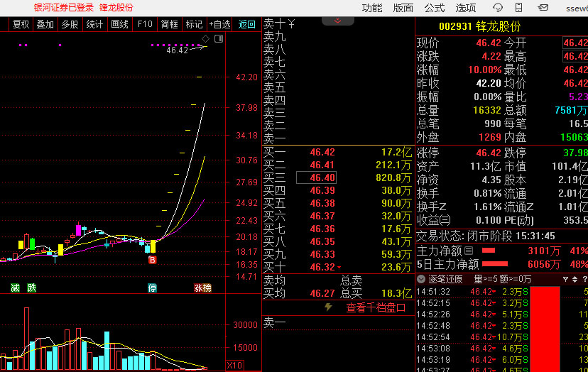Viewport: 588px width, 372px height.
Task: Click the 统计 toolbar button
Action: pyautogui.click(x=94, y=24)
